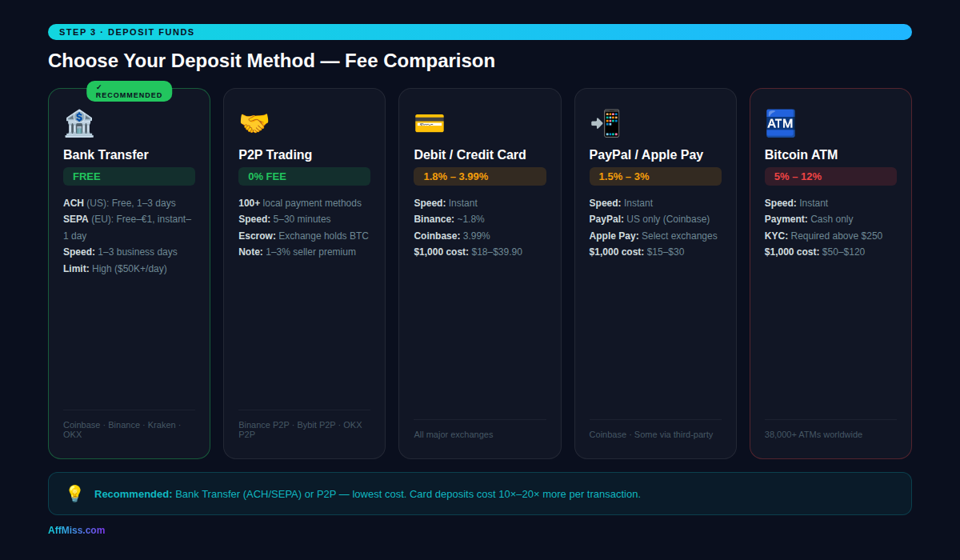Enable the 1.8% – 3.99% fee indicator
Viewport: 960px width, 560px height.
point(479,176)
